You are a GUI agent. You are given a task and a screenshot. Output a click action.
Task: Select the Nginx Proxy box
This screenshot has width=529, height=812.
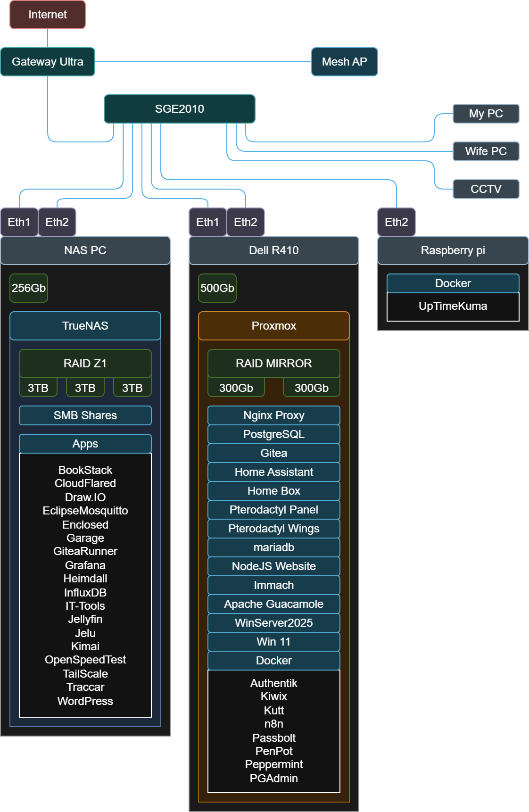[x=273, y=415]
